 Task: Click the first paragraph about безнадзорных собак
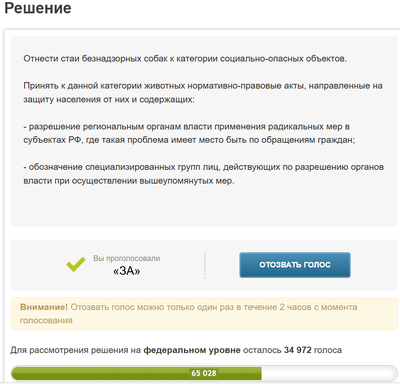pos(185,59)
